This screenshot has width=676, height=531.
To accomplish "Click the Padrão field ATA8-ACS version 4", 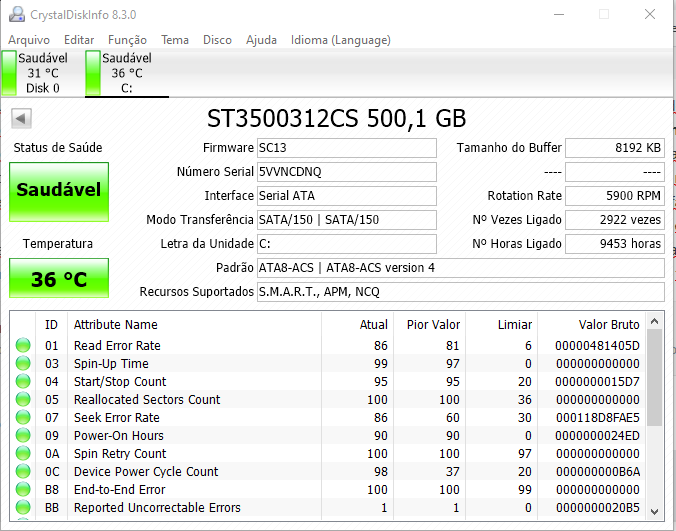I will click(x=461, y=268).
